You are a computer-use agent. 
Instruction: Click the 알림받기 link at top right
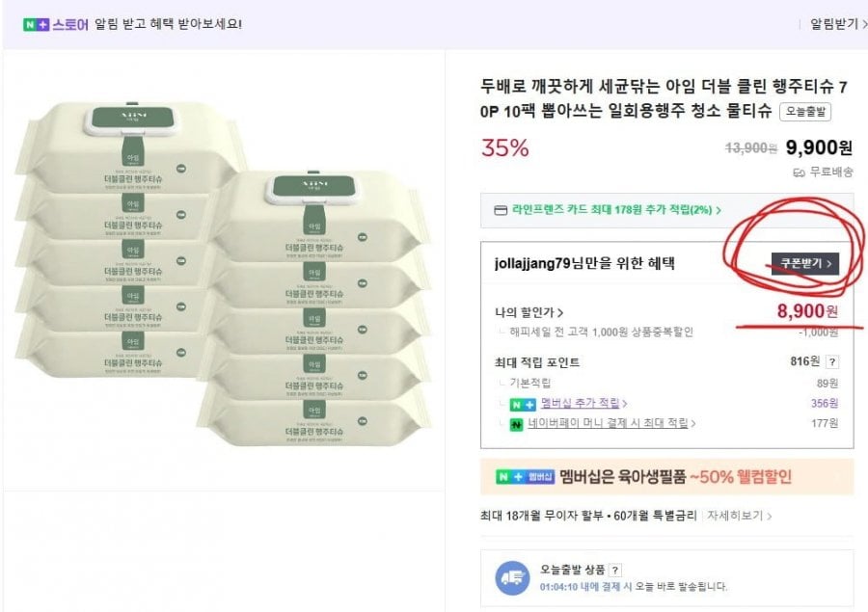837,24
